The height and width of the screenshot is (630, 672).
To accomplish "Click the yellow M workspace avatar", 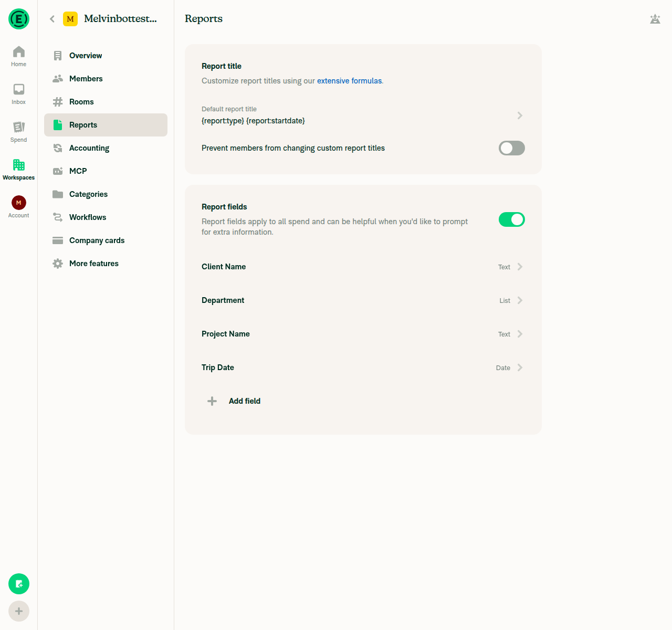I will pos(70,19).
